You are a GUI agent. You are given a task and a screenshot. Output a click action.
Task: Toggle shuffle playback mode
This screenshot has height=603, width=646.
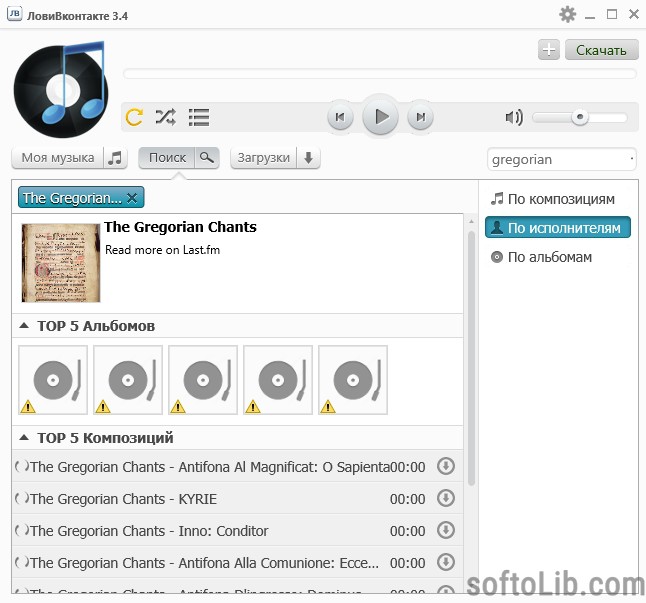tap(166, 117)
